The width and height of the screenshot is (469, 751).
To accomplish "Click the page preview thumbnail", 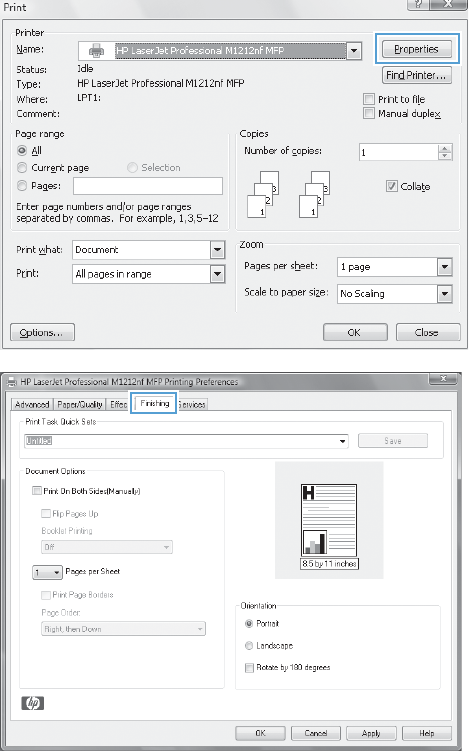I will tap(329, 520).
